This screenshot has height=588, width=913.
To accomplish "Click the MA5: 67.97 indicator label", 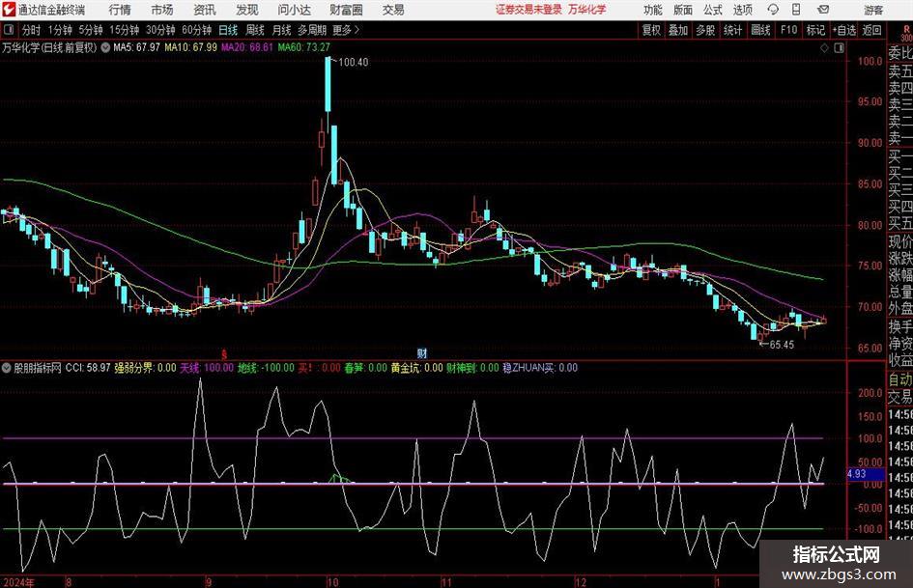I will coord(136,47).
